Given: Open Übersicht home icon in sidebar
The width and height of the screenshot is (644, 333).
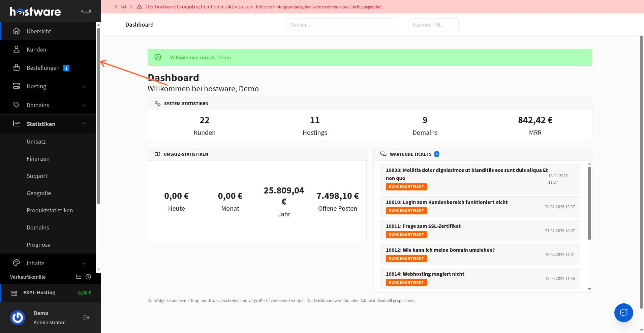Looking at the screenshot, I should coord(17,31).
